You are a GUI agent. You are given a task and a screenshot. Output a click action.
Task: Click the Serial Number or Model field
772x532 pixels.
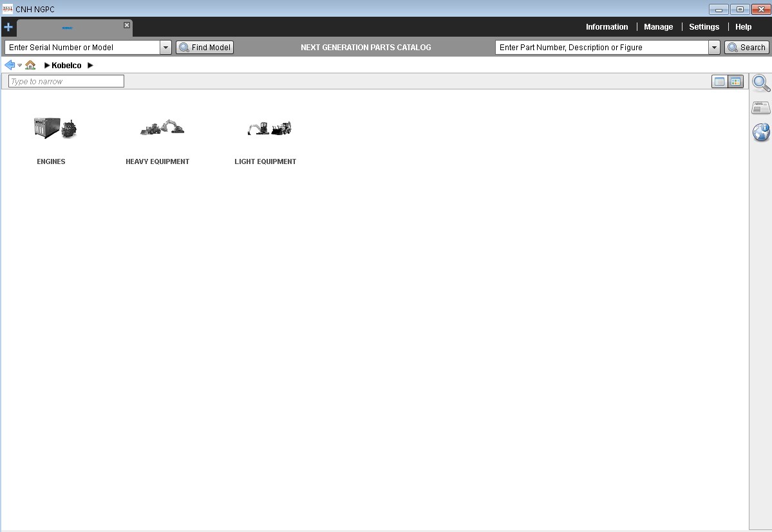(x=82, y=47)
